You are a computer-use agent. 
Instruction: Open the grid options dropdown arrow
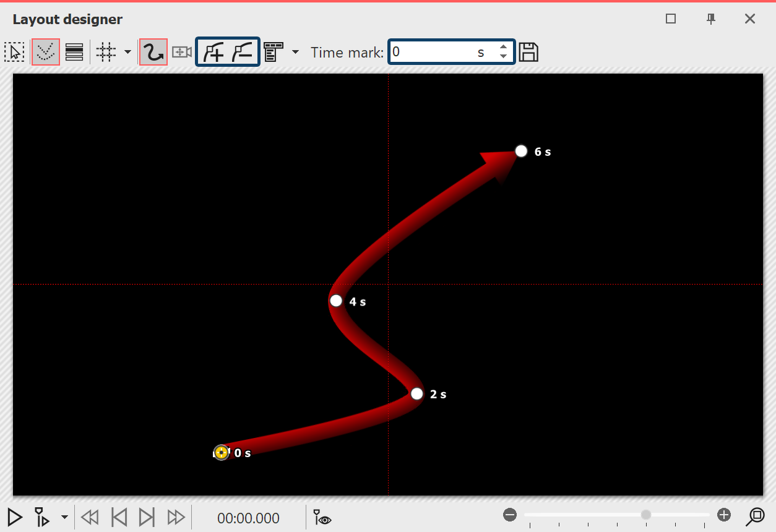click(127, 52)
